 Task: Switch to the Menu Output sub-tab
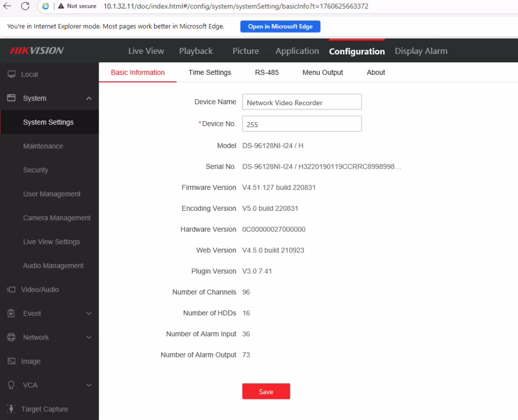click(323, 73)
